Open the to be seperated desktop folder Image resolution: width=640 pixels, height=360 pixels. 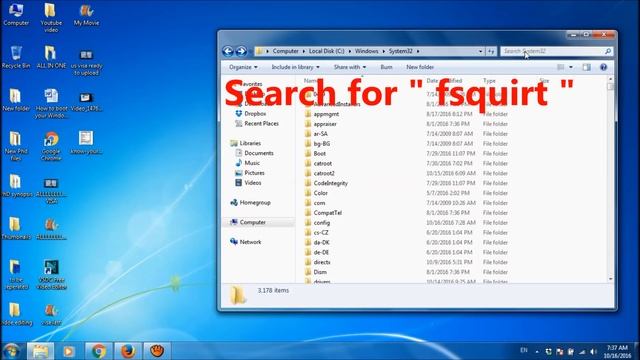(x=16, y=275)
